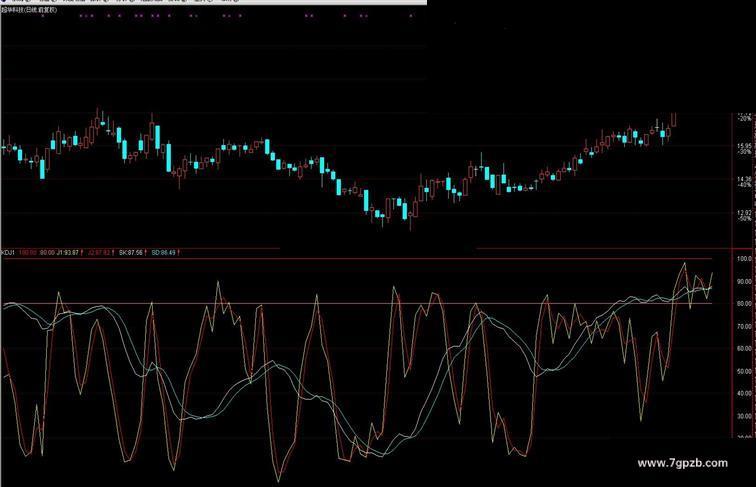Click the SD:86.49 indicator value

coord(163,253)
